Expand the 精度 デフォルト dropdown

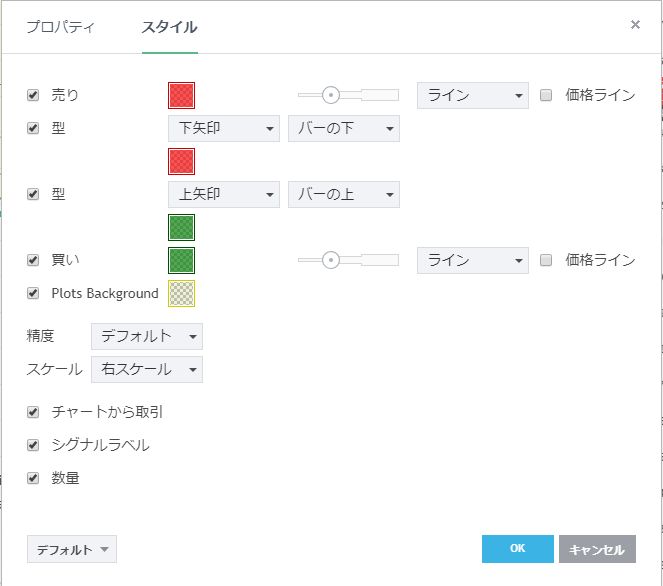pyautogui.click(x=146, y=336)
